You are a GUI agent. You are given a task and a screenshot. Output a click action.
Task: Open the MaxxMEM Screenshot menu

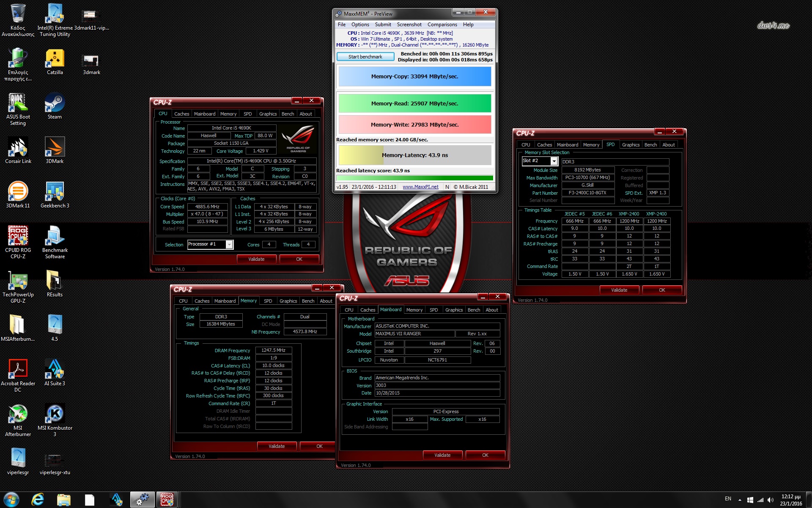(409, 25)
